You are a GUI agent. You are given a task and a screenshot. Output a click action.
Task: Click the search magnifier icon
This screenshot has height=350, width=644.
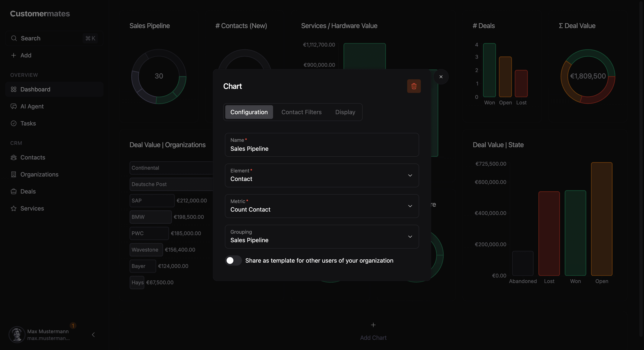tap(14, 38)
